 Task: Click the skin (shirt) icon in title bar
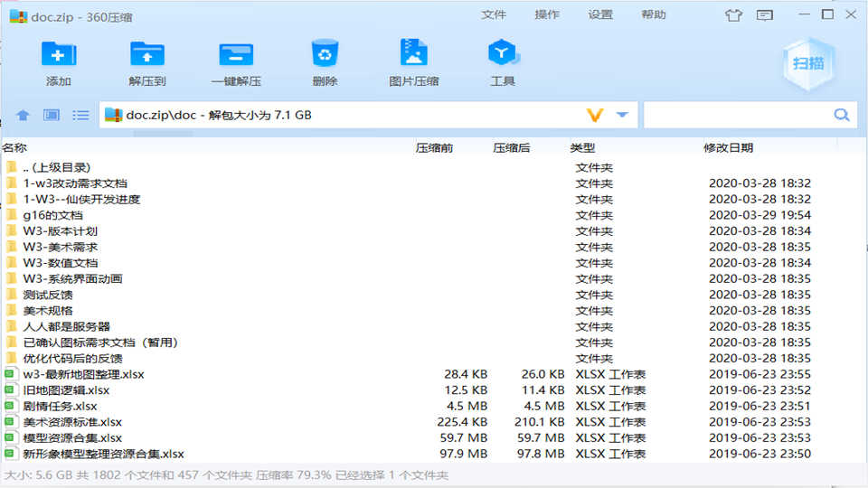point(733,15)
